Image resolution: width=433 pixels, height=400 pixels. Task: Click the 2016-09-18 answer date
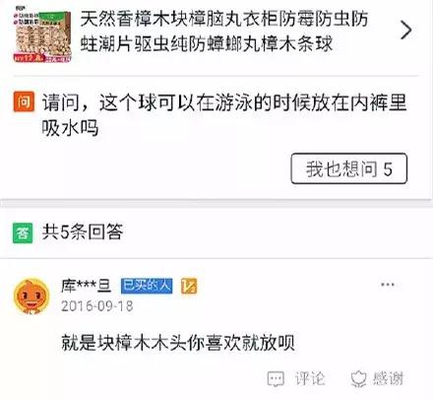point(97,306)
